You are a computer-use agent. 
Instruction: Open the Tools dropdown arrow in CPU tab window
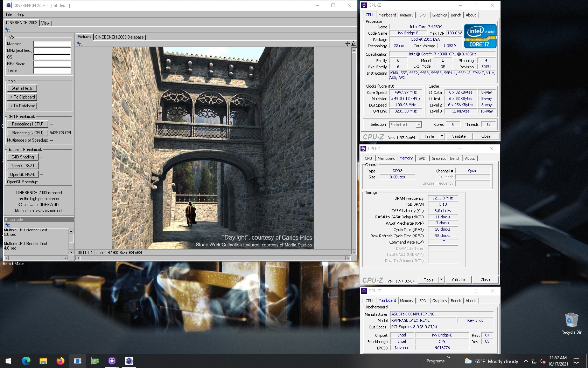coord(442,136)
